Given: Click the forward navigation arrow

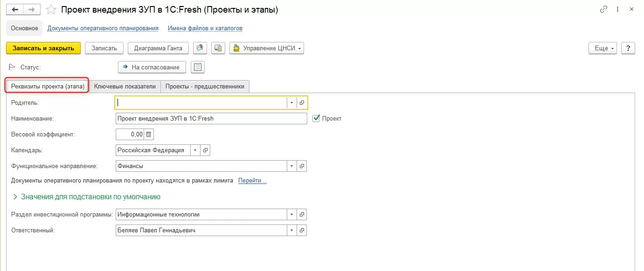Looking at the screenshot, I should pyautogui.click(x=32, y=9).
